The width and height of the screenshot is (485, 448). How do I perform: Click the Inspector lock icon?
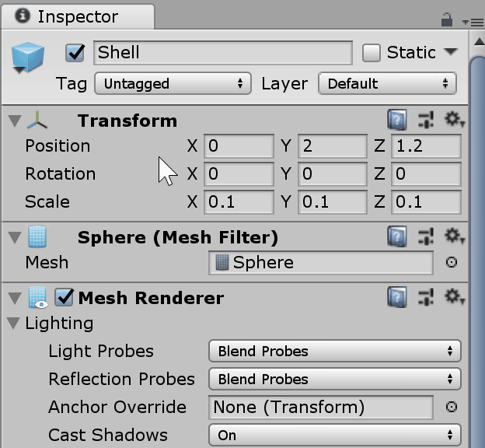pyautogui.click(x=447, y=19)
